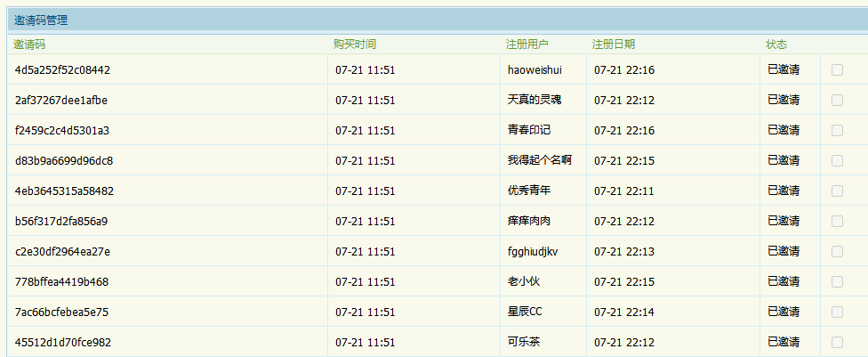This screenshot has height=357, width=868.
Task: Click the 注册用户 column header
Action: coord(527,44)
